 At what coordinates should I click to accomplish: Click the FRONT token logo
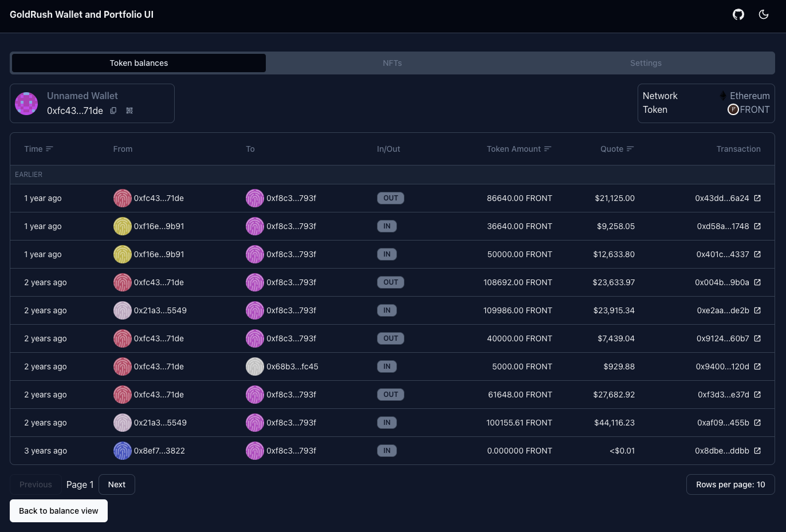[x=733, y=109]
